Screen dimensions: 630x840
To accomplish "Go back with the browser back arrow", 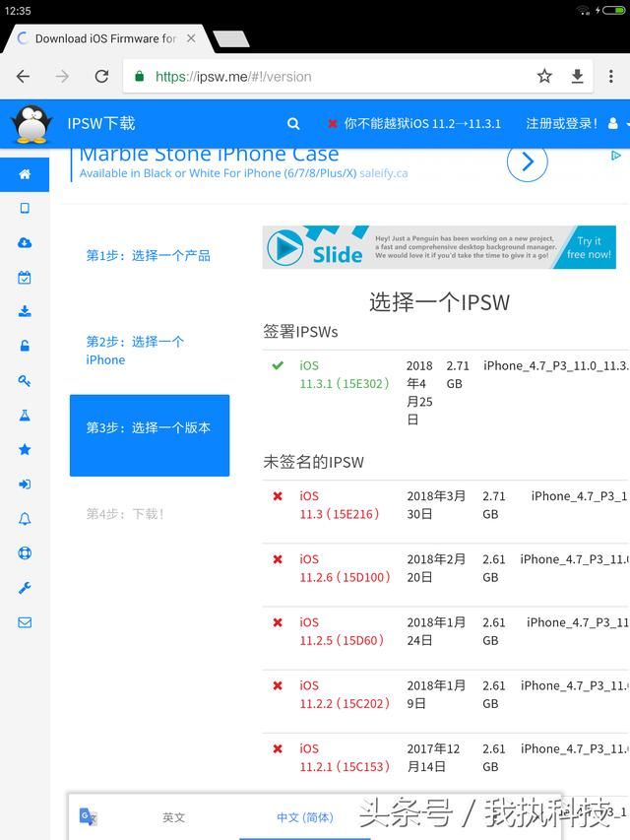I will pos(23,77).
